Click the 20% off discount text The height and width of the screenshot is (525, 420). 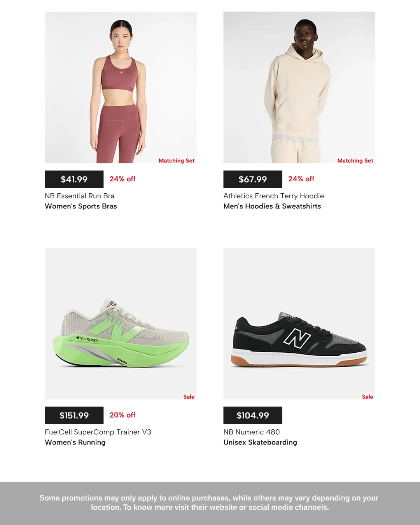122,415
